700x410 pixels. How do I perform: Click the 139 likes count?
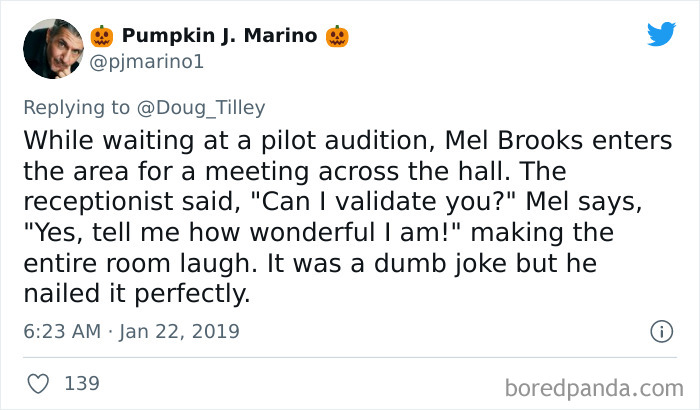(82, 383)
